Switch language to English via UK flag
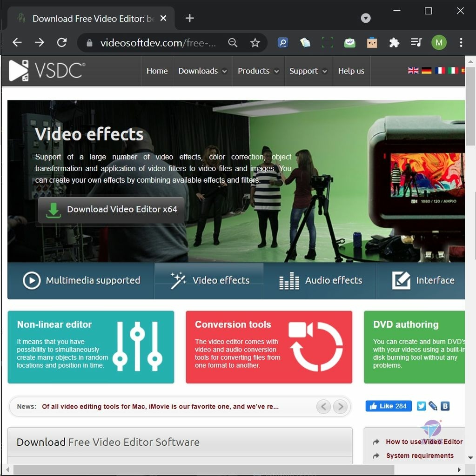Screen dimensions: 476x476 click(413, 71)
